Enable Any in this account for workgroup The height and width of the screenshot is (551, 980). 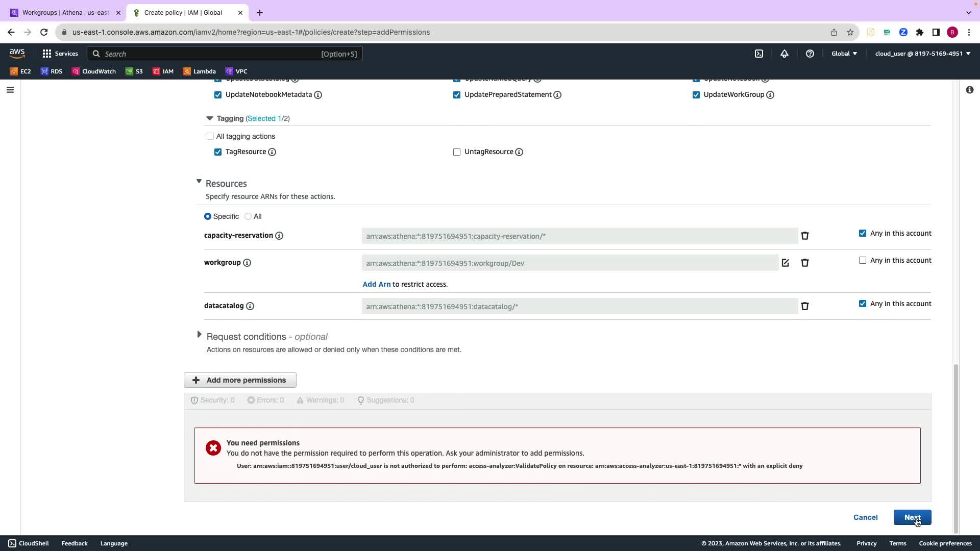pos(863,260)
